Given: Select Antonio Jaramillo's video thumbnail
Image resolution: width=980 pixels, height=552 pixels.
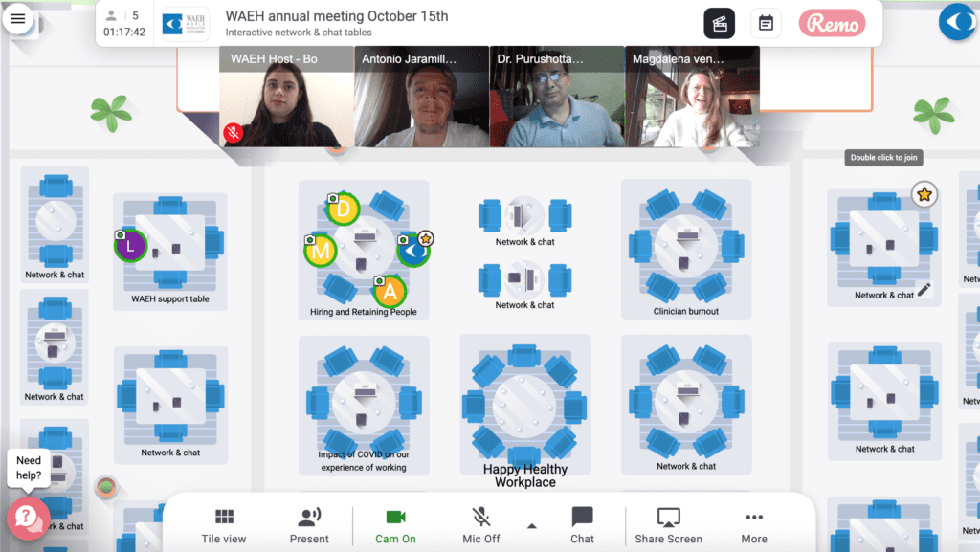Looking at the screenshot, I should pyautogui.click(x=422, y=97).
